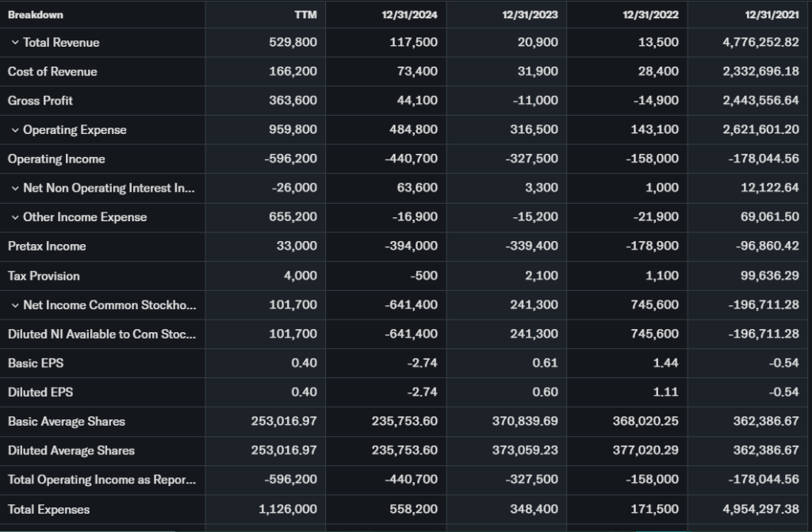
Task: Select the Basic EPS row label
Action: (36, 363)
